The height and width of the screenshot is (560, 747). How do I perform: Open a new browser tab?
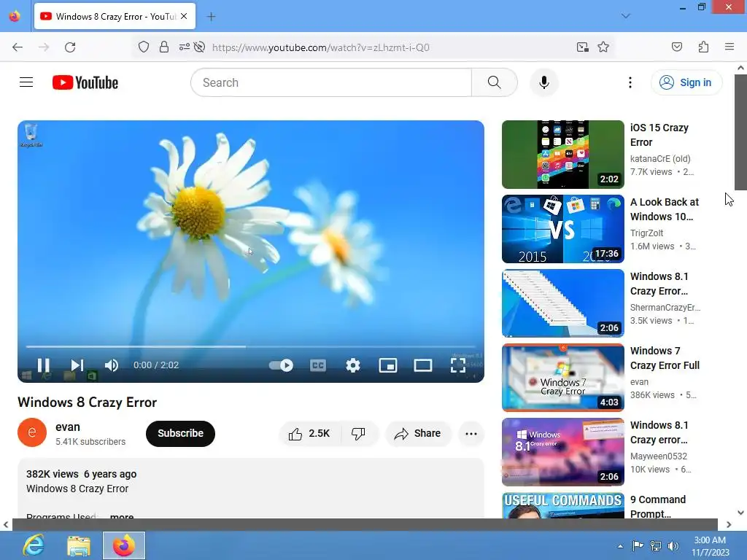point(211,17)
